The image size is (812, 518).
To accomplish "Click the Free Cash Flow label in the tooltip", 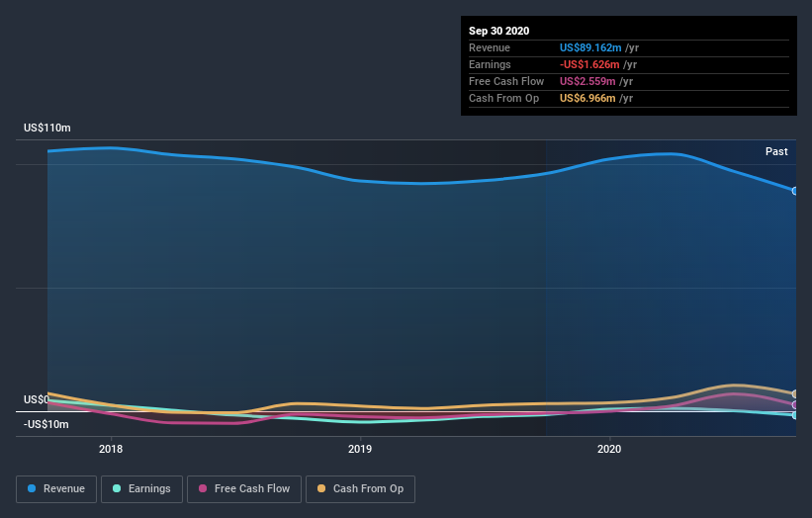I will (506, 81).
